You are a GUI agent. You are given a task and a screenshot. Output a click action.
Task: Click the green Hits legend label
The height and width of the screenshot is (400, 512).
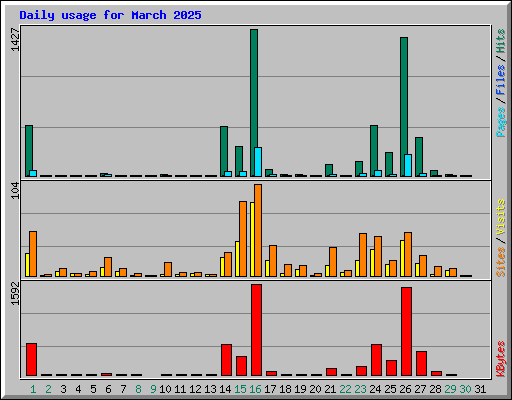click(x=501, y=41)
